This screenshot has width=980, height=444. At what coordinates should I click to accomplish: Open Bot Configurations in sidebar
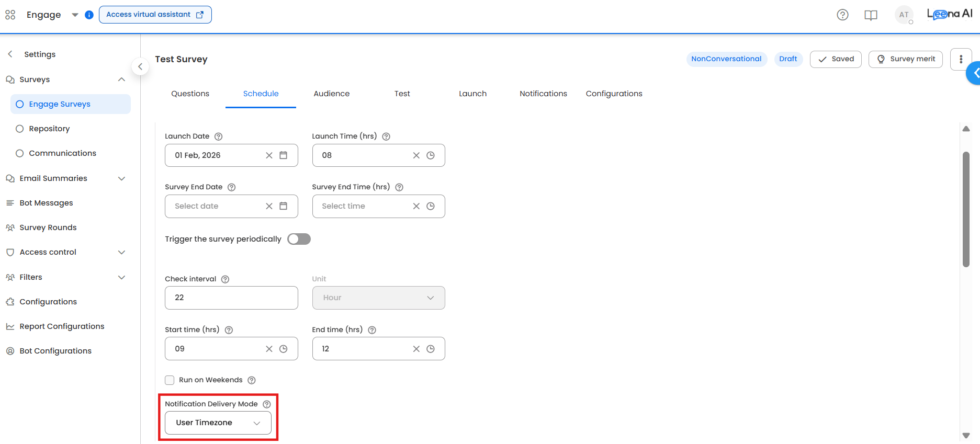(55, 351)
